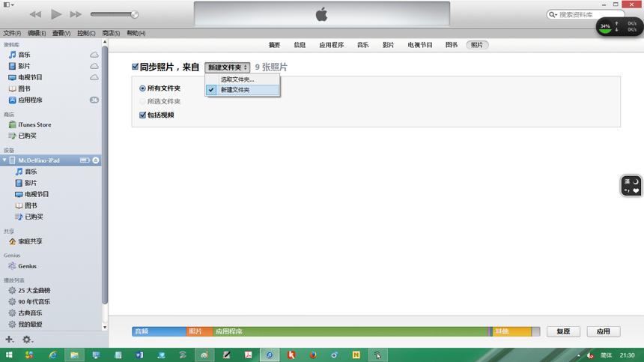This screenshot has height=362, width=644.
Task: Select the 所有文件夹 radio button
Action: point(142,88)
